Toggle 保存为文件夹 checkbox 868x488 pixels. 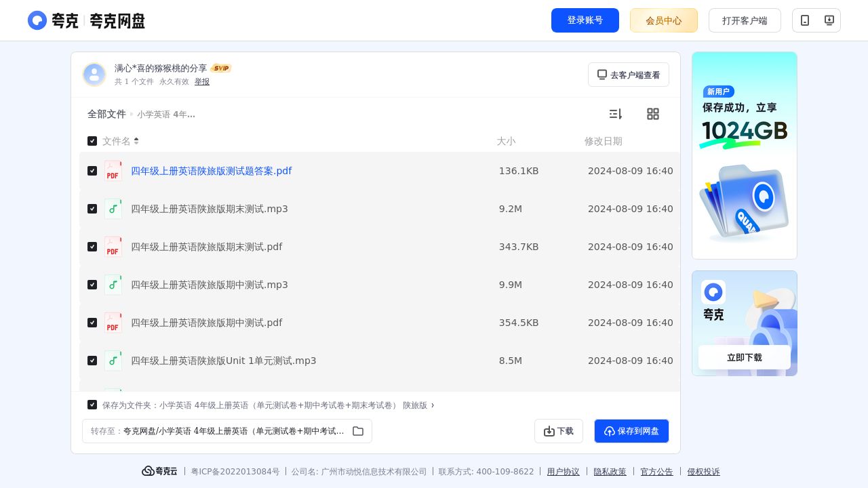[x=92, y=405]
